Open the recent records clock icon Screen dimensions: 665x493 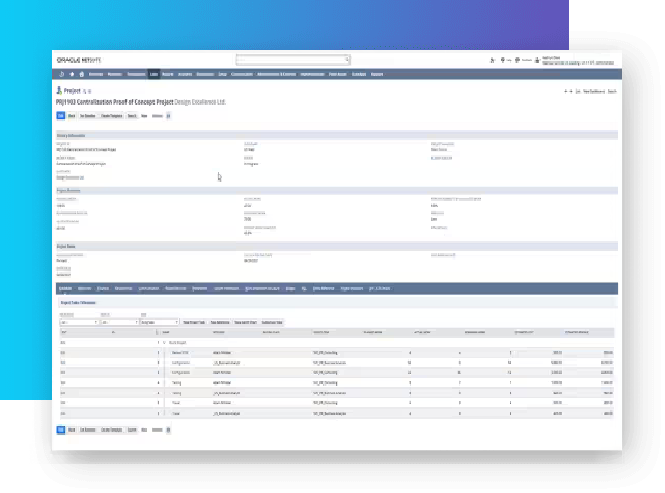62,74
